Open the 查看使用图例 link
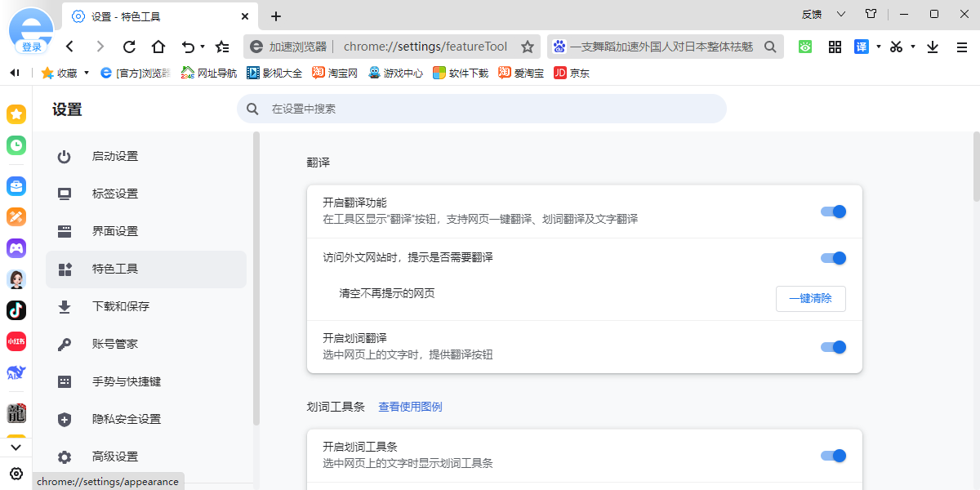Image resolution: width=980 pixels, height=490 pixels. (410, 407)
